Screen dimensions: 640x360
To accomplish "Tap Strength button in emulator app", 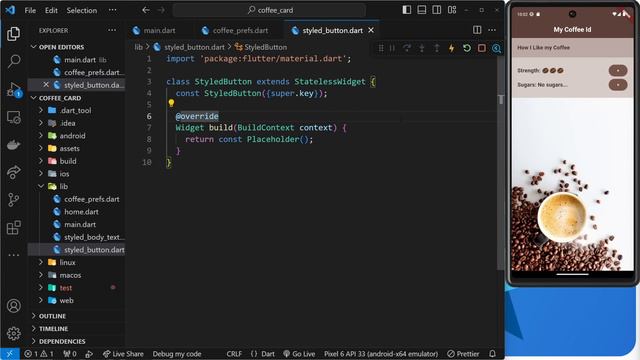I will [x=618, y=70].
